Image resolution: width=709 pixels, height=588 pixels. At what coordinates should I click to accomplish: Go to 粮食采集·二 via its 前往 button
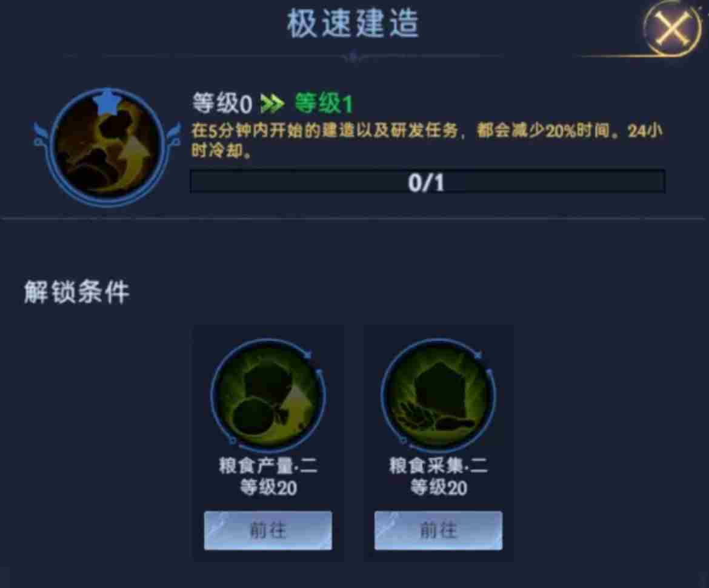[x=438, y=530]
